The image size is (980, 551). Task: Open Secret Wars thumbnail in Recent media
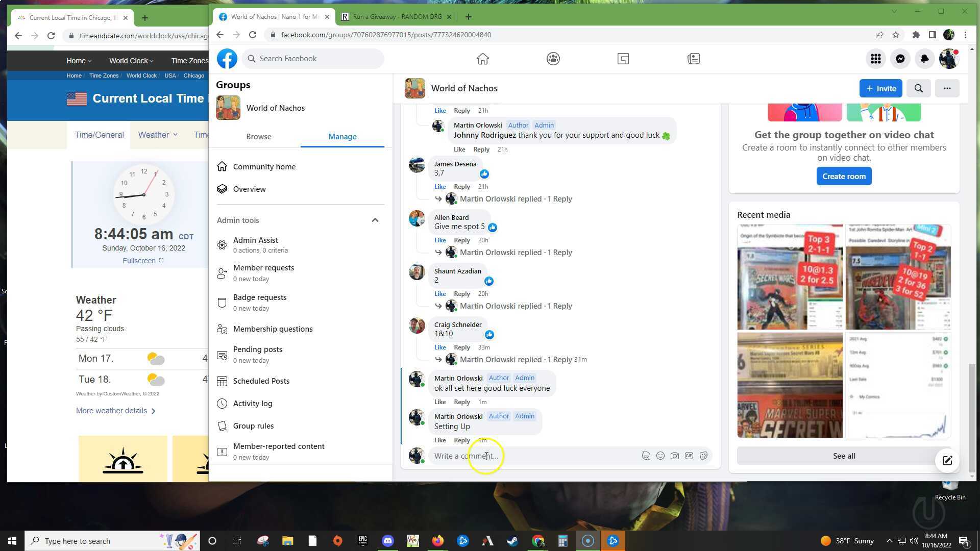click(x=790, y=277)
